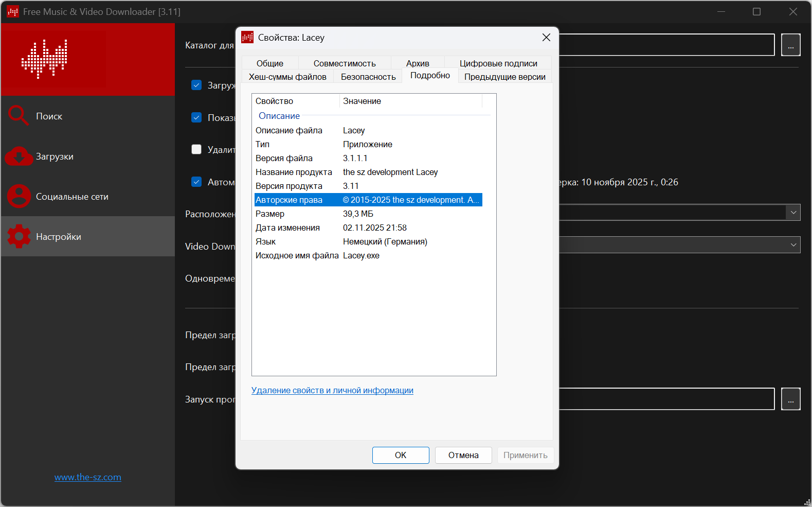812x507 pixels.
Task: Toggle the second checked settings checkbox
Action: click(x=196, y=117)
